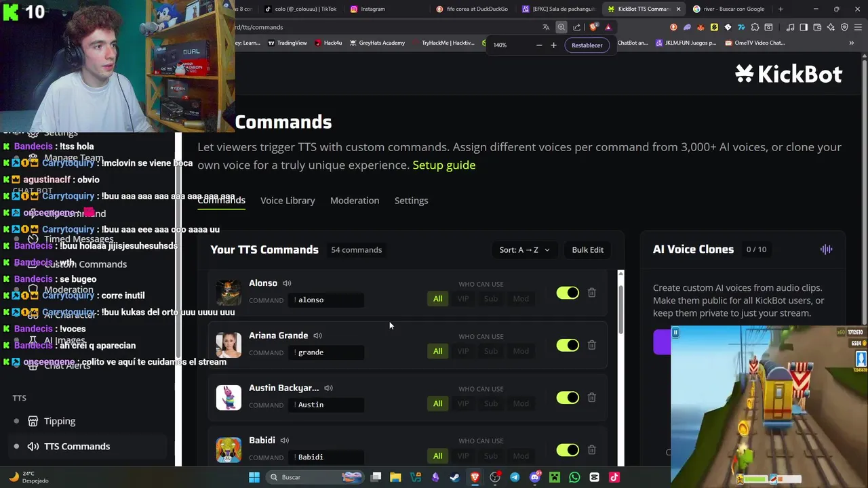Viewport: 868px width, 488px height.
Task: Play the Ariana Grande voice preview
Action: (317, 335)
